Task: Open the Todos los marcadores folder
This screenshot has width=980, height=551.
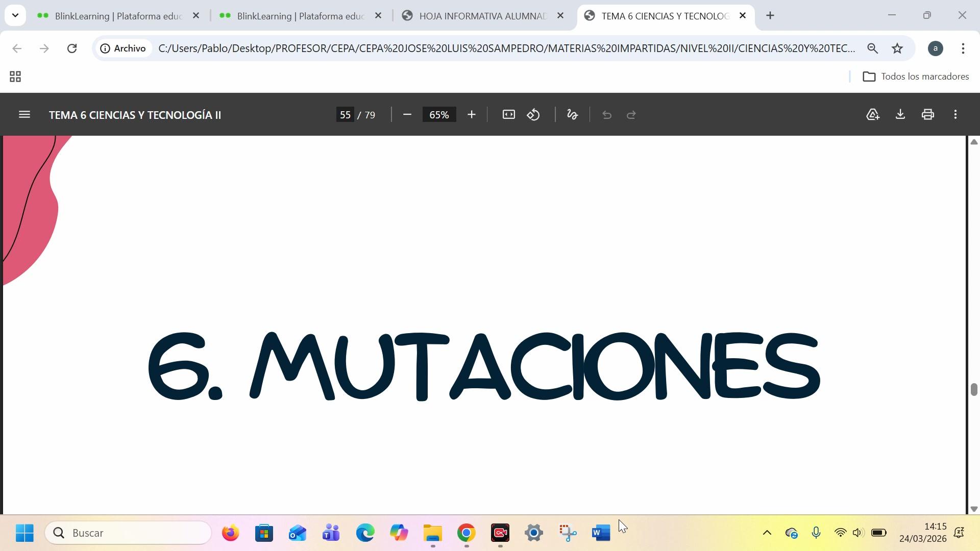Action: pyautogui.click(x=916, y=77)
